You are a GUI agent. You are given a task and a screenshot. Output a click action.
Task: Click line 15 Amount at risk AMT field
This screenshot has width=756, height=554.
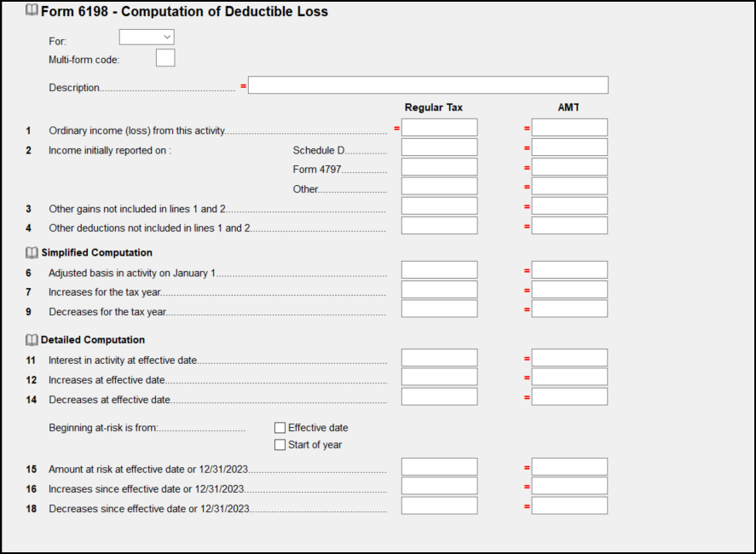[569, 467]
